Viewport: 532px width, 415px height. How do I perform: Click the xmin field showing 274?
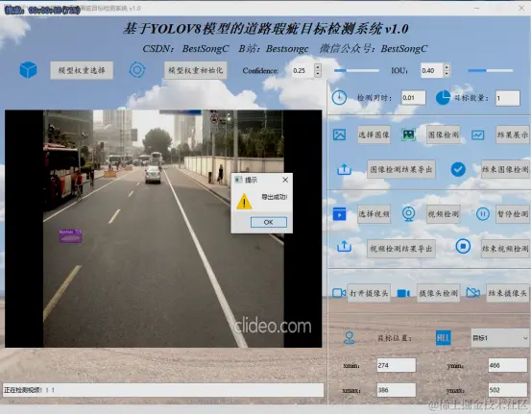pos(396,365)
